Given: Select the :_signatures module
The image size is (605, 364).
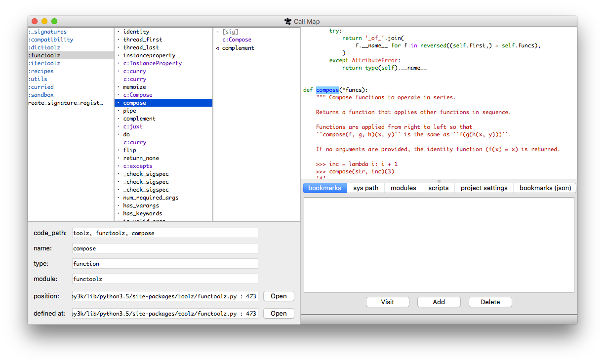Looking at the screenshot, I should tap(71, 32).
